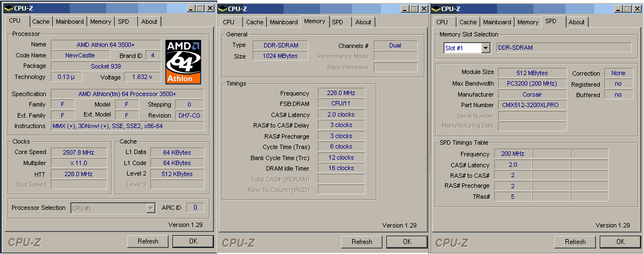Click OK in the right SPD window
Screen dimensions: 644x254
(620, 242)
